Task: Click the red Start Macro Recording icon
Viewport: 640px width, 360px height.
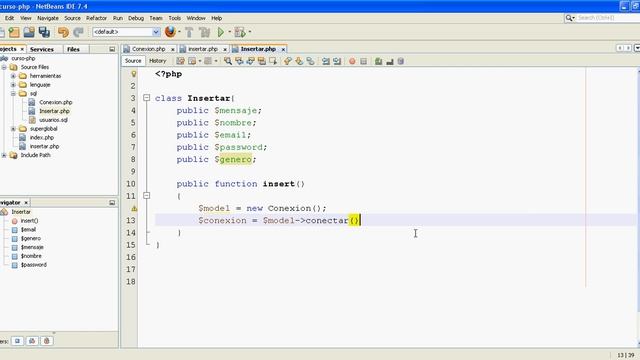Action: pyautogui.click(x=352, y=61)
